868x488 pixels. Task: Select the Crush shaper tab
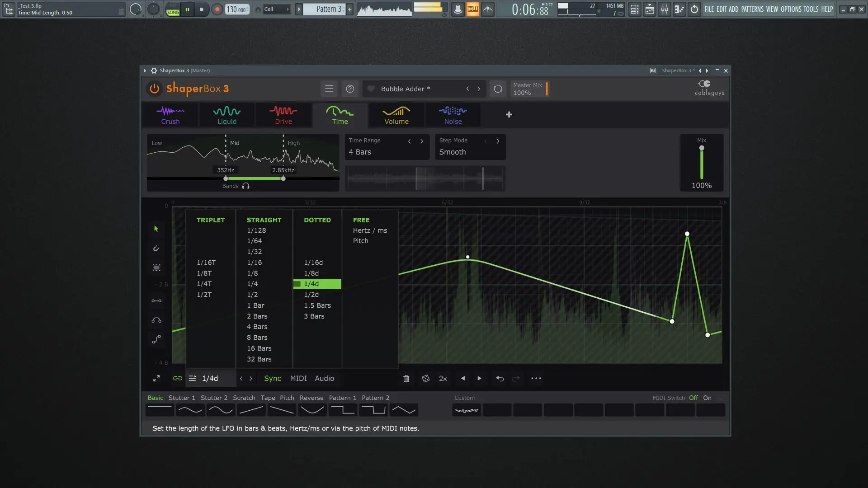[x=170, y=115]
